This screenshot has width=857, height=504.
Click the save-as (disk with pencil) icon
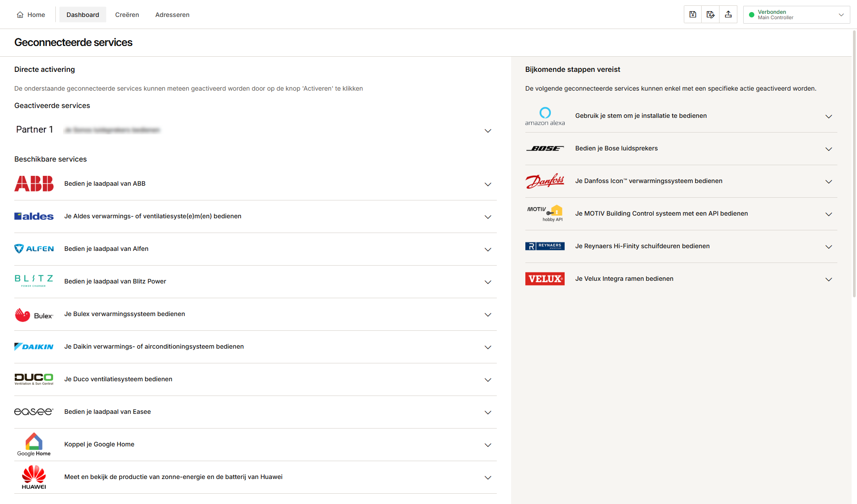coord(711,15)
